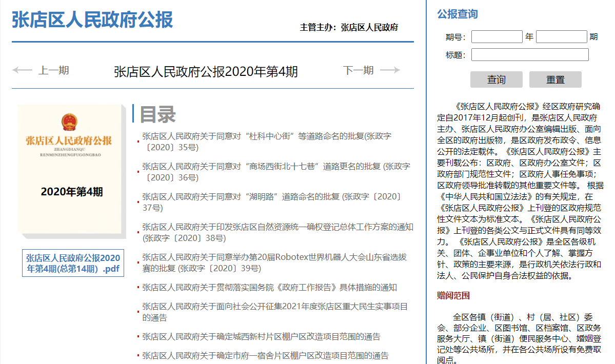Click the 张店区人民政府公报 site title
The image size is (615, 364).
click(x=92, y=20)
